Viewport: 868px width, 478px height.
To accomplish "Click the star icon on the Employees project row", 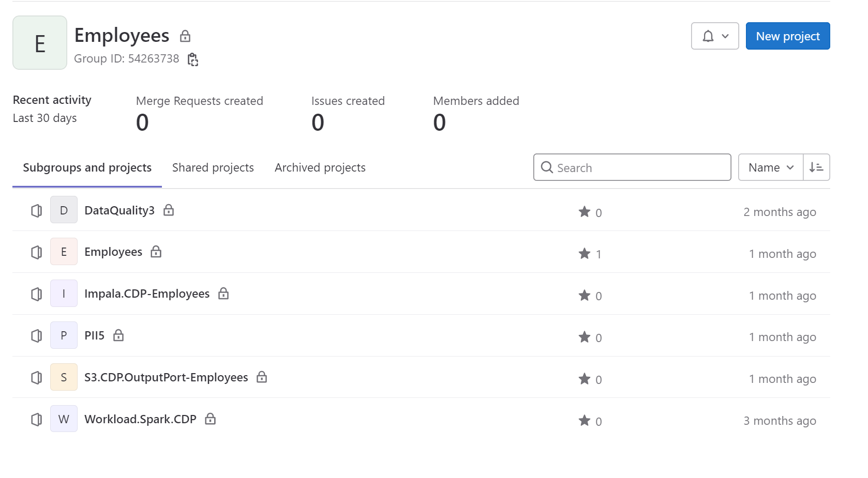I will pyautogui.click(x=585, y=253).
